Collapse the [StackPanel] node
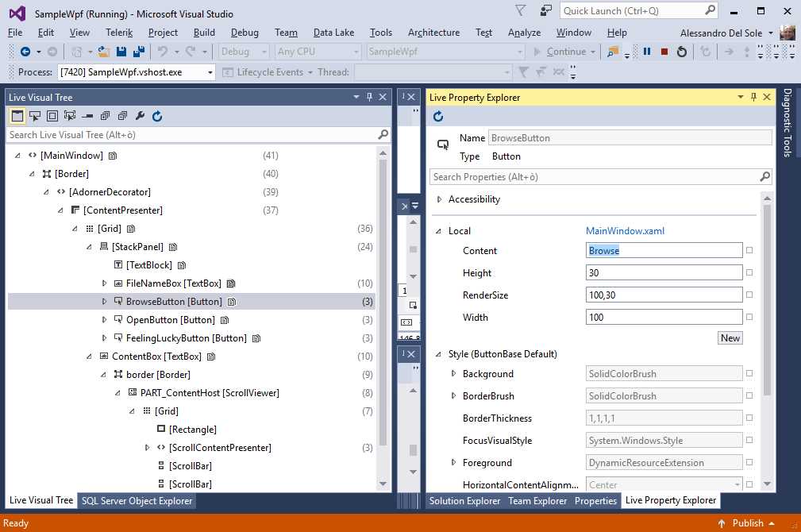Viewport: 801px width, 532px height. click(x=90, y=247)
